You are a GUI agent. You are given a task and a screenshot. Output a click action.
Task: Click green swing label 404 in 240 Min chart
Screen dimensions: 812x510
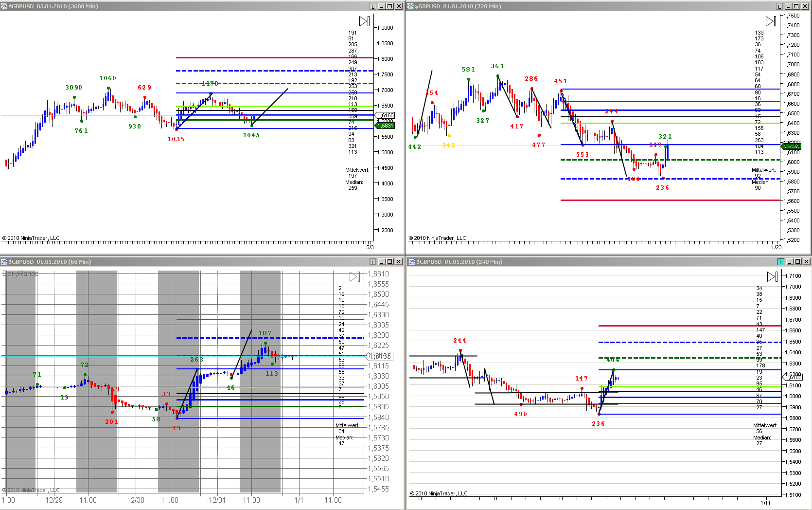coord(613,360)
